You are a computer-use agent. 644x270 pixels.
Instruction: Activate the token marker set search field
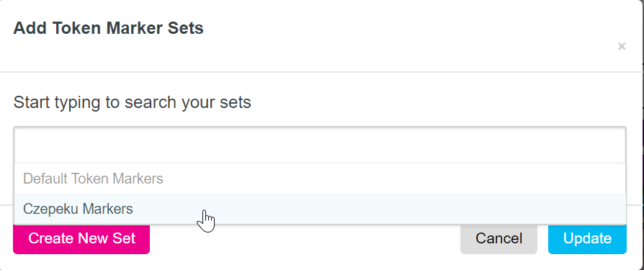[320, 145]
